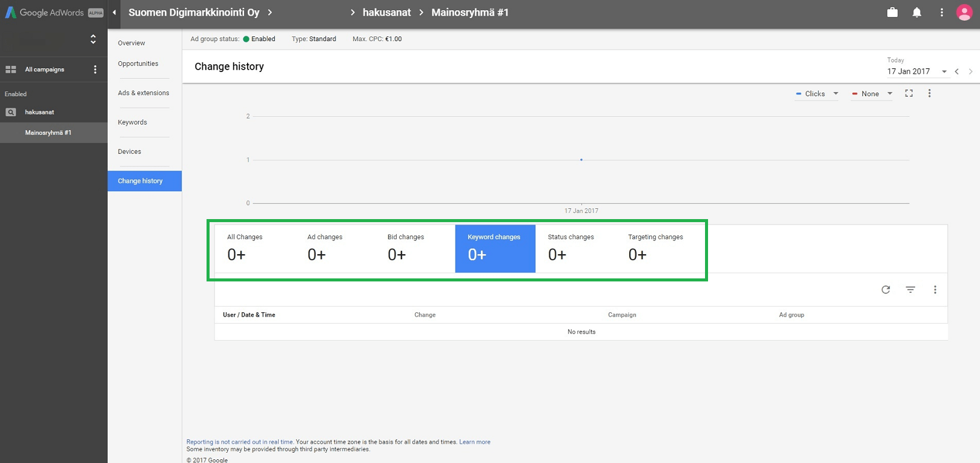Open the Opportunities page
The width and height of the screenshot is (980, 463).
[138, 64]
